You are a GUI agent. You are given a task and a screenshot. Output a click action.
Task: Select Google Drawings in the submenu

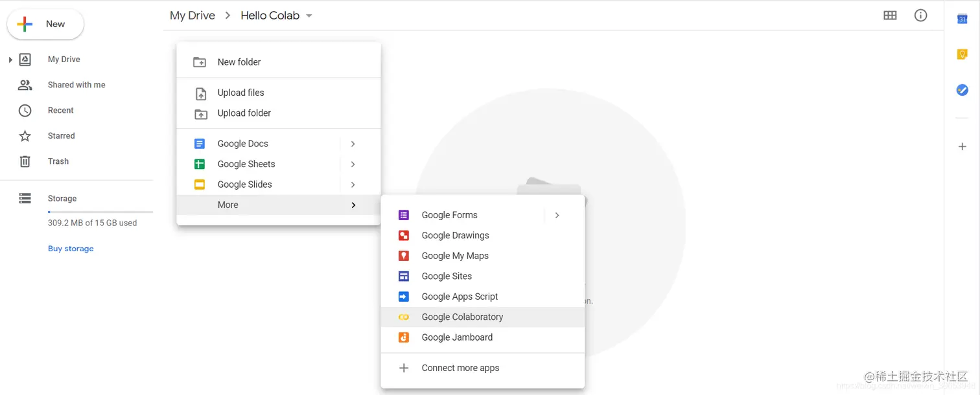pyautogui.click(x=483, y=236)
